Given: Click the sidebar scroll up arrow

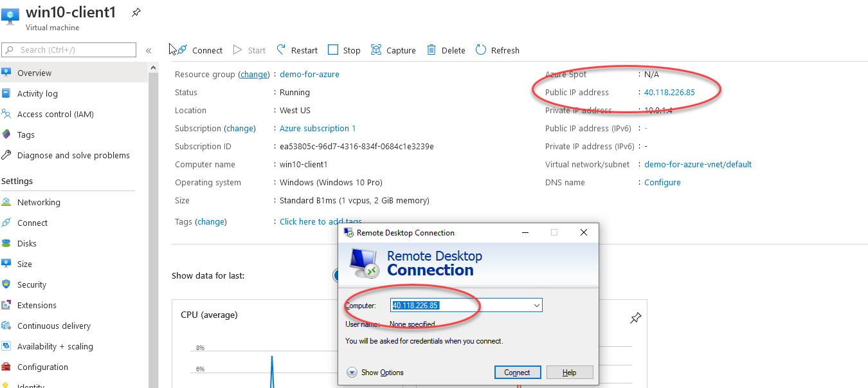Looking at the screenshot, I should coord(153,68).
